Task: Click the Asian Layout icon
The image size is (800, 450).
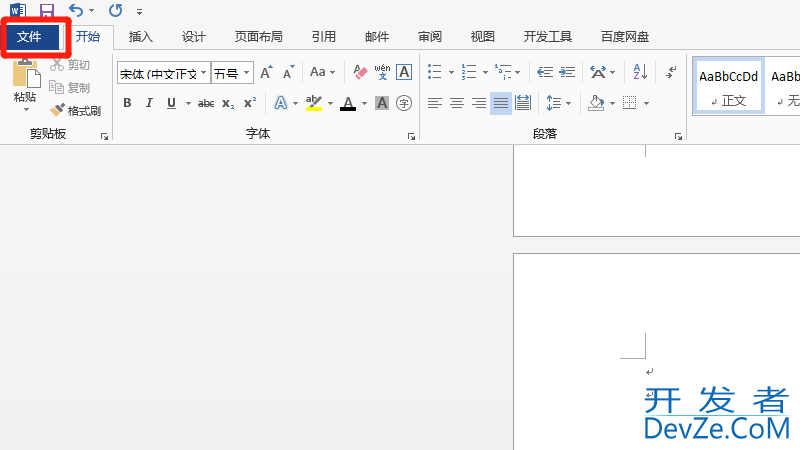Action: pyautogui.click(x=598, y=72)
